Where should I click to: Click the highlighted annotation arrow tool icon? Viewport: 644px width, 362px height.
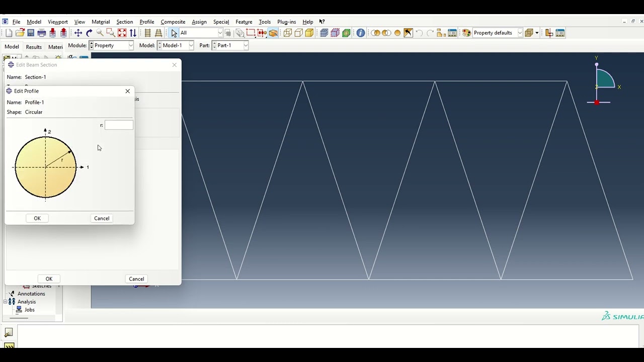click(408, 33)
